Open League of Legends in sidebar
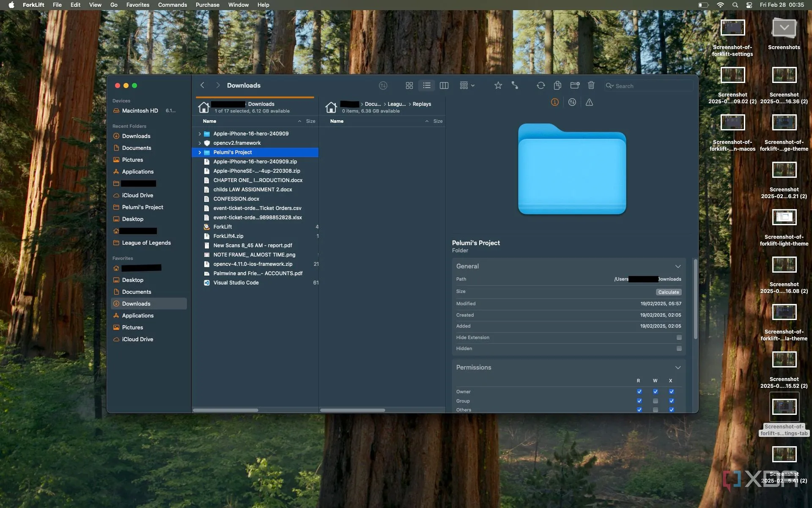Image resolution: width=812 pixels, height=508 pixels. (x=146, y=243)
